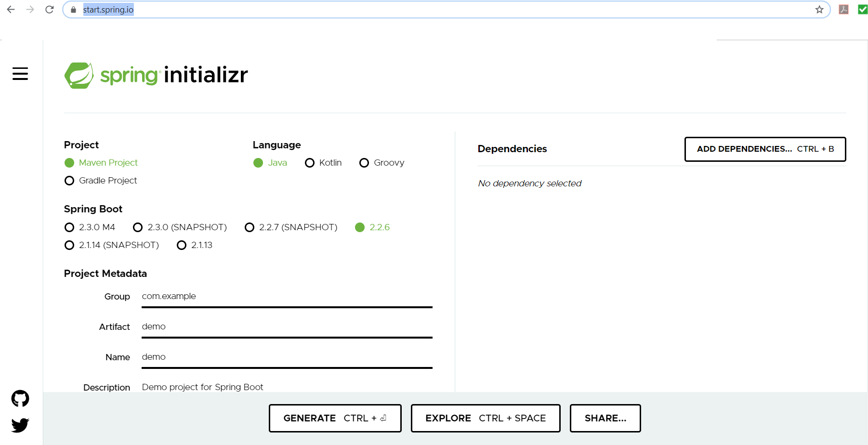The height and width of the screenshot is (445, 868).
Task: Click the Share button
Action: 605,418
